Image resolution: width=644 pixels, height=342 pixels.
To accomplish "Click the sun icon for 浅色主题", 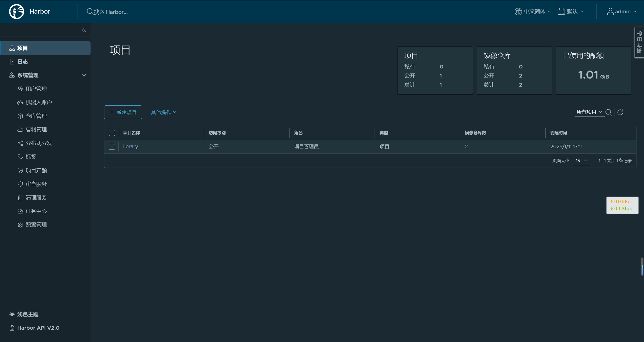I will coord(12,314).
